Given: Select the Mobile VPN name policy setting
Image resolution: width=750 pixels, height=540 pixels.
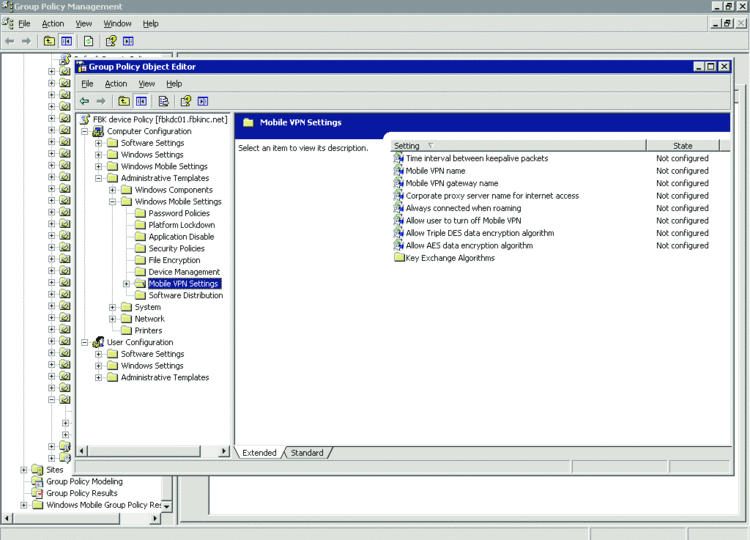Looking at the screenshot, I should tap(435, 171).
